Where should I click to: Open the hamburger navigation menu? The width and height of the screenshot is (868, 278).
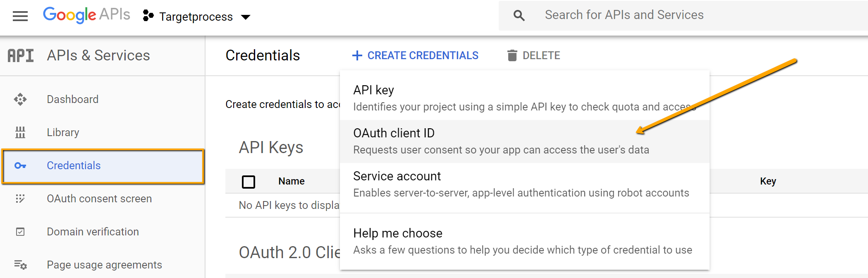(x=20, y=16)
